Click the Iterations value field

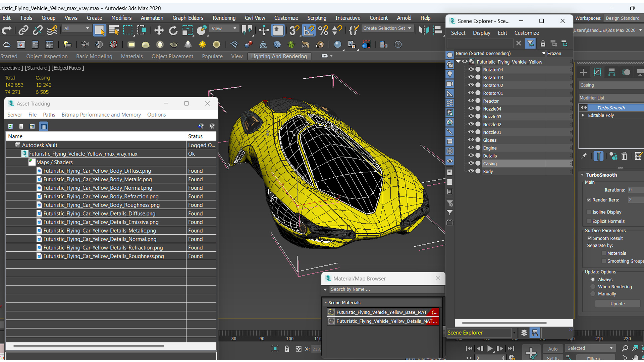[636, 190]
